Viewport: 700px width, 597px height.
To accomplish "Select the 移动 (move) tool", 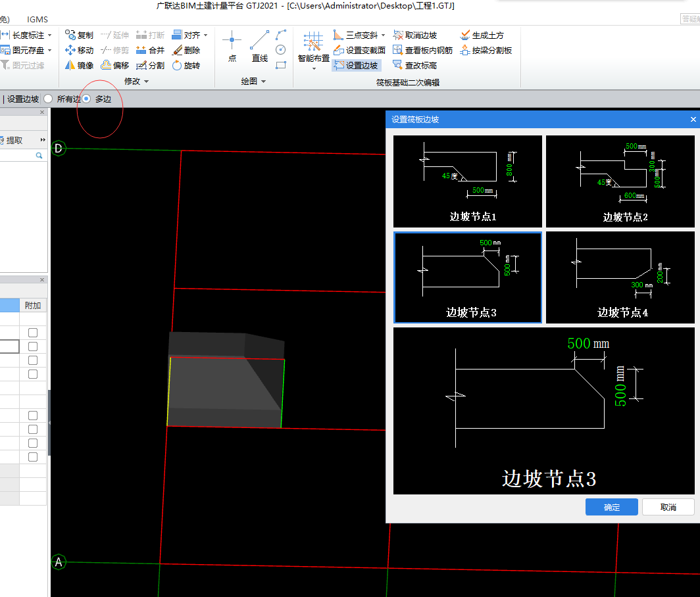I will pyautogui.click(x=78, y=51).
